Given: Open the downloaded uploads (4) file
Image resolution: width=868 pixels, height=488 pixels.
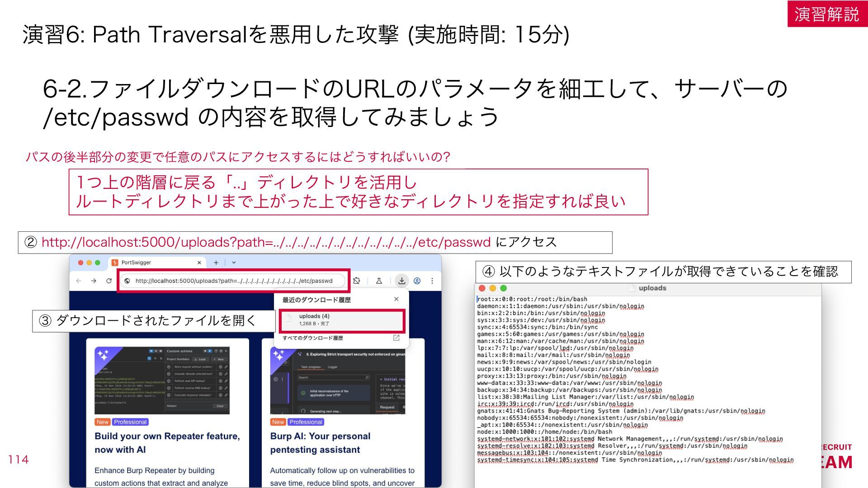Looking at the screenshot, I should pos(342,320).
